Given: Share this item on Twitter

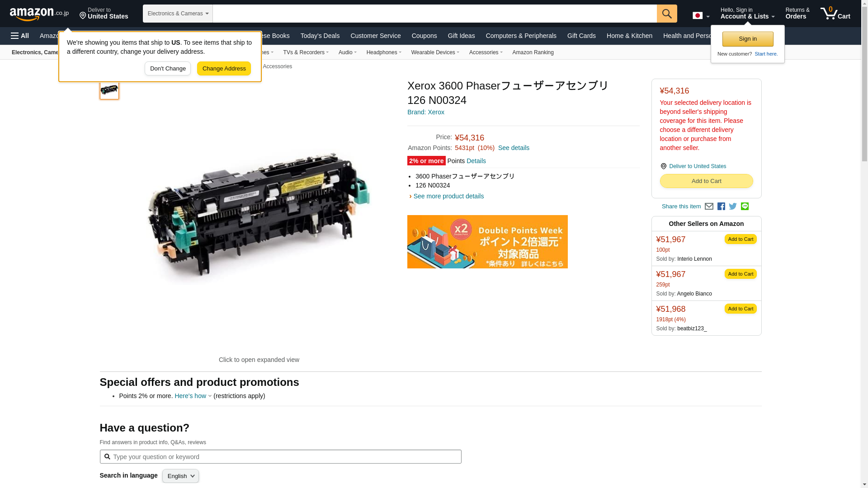Looking at the screenshot, I should tap(733, 206).
